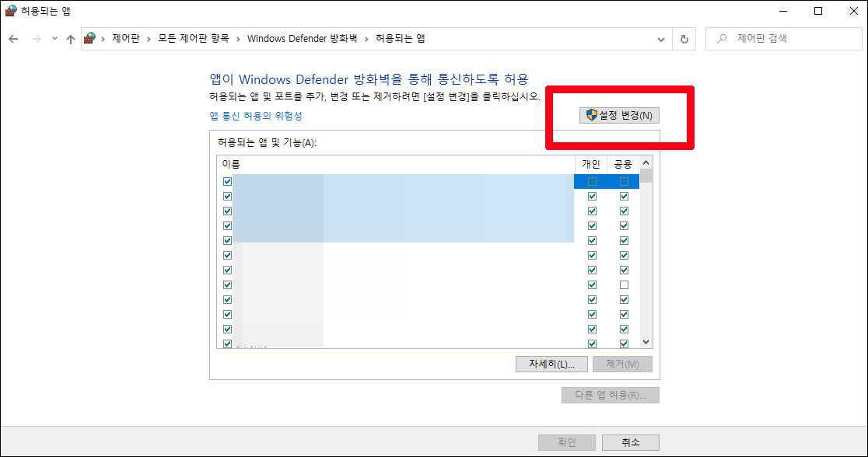Click the list scrollbar up arrow
The width and height of the screenshot is (868, 457).
[x=646, y=162]
